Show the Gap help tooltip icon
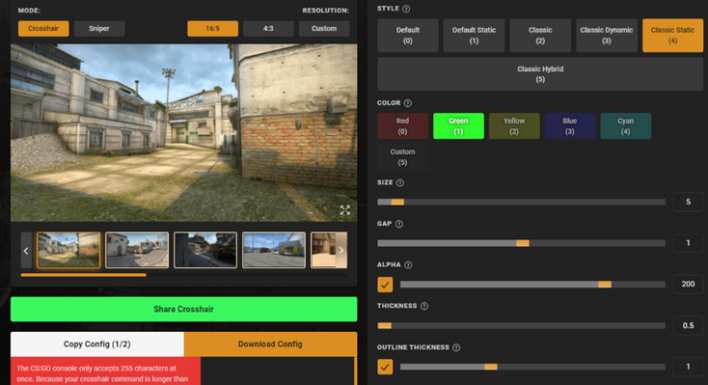Viewport: 708px width, 385px height. (399, 224)
